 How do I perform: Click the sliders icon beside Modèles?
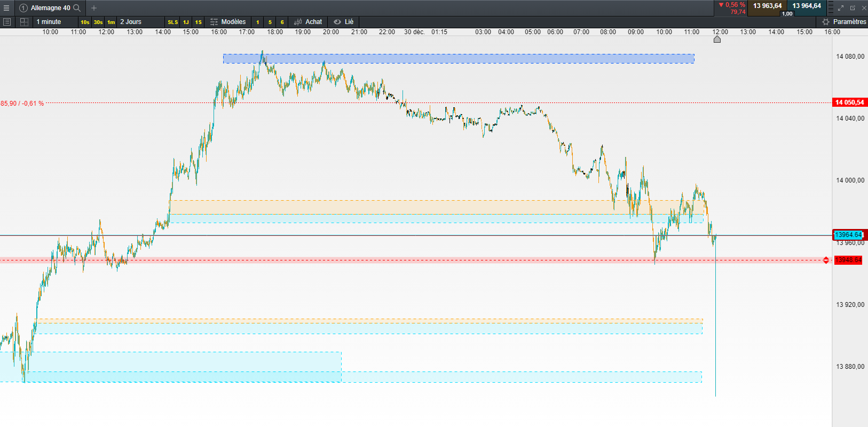tap(214, 22)
